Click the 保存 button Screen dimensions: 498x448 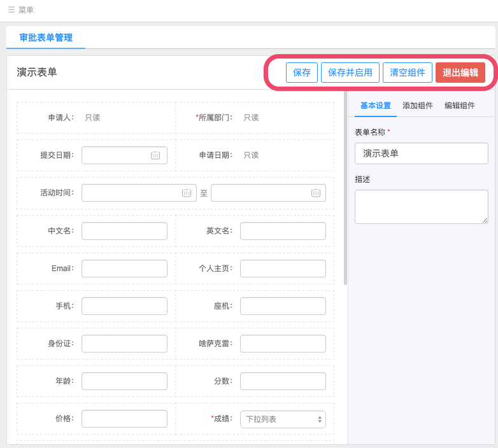[x=302, y=73]
